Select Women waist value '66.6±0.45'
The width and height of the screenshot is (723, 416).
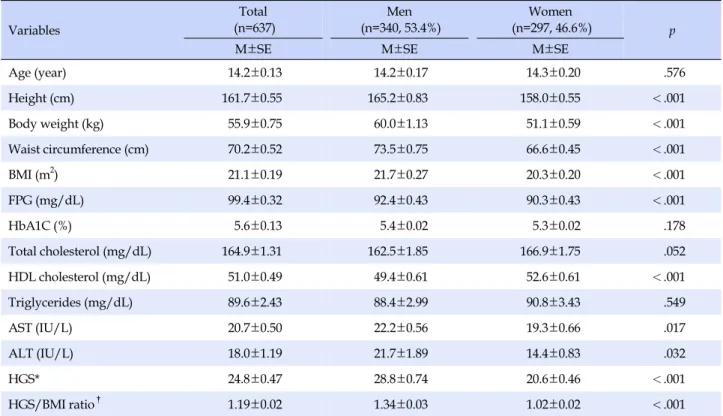[553, 149]
